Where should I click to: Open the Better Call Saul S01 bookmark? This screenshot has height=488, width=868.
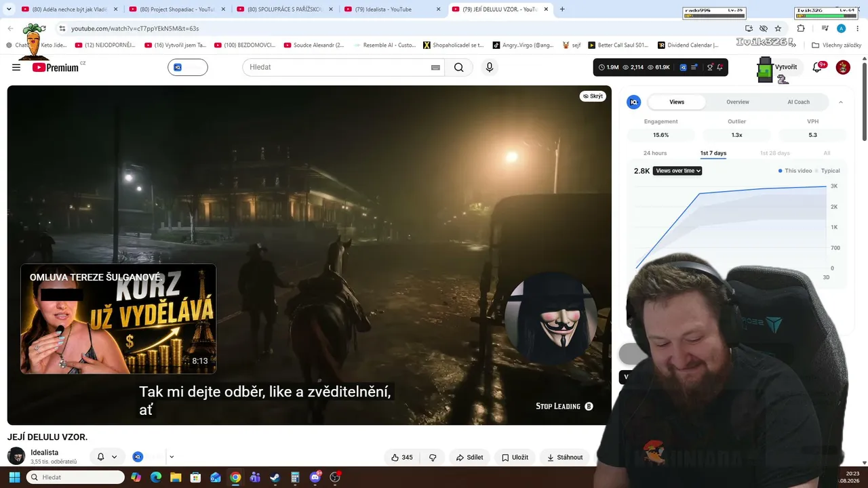point(618,45)
